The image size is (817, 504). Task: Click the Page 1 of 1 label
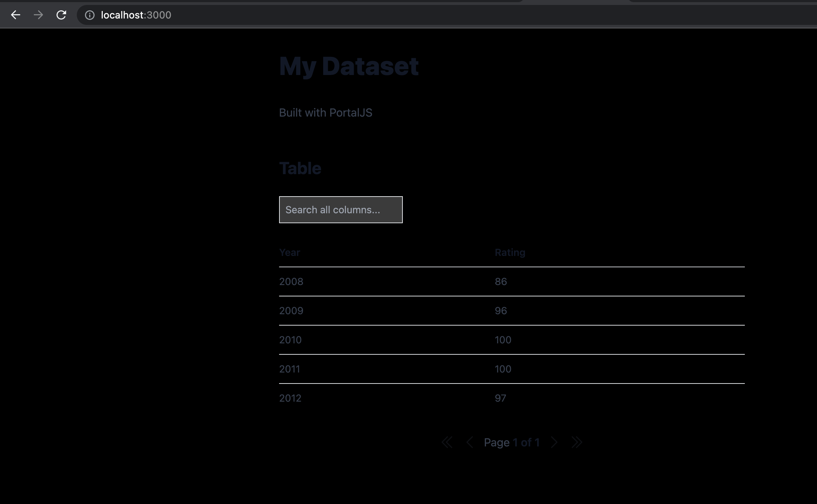(512, 443)
